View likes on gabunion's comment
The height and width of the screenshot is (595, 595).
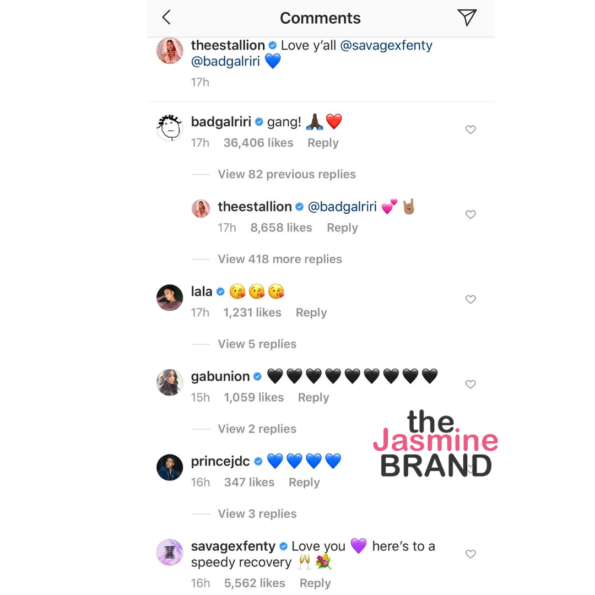[253, 397]
